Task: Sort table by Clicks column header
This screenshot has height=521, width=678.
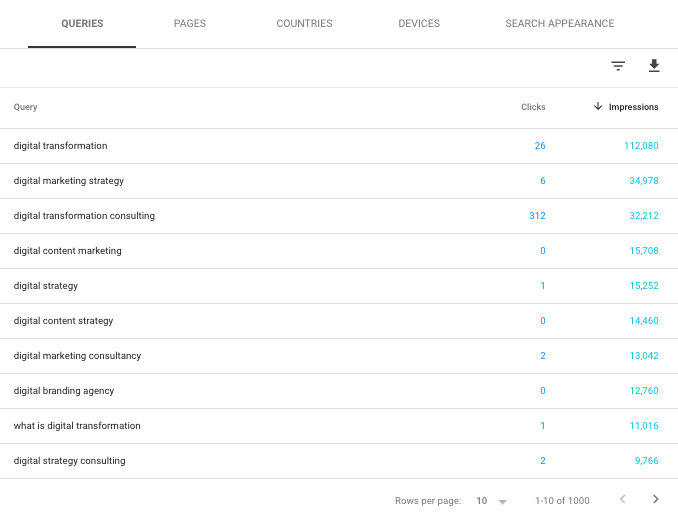Action: click(533, 107)
